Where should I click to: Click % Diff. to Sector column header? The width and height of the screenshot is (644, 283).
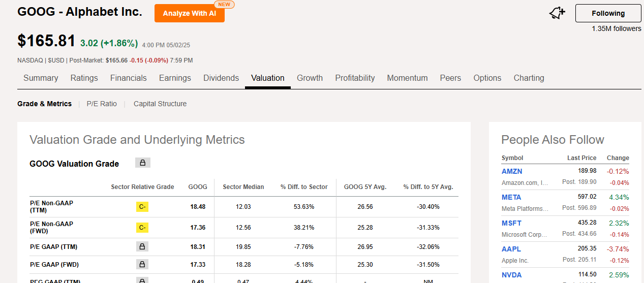coord(304,186)
